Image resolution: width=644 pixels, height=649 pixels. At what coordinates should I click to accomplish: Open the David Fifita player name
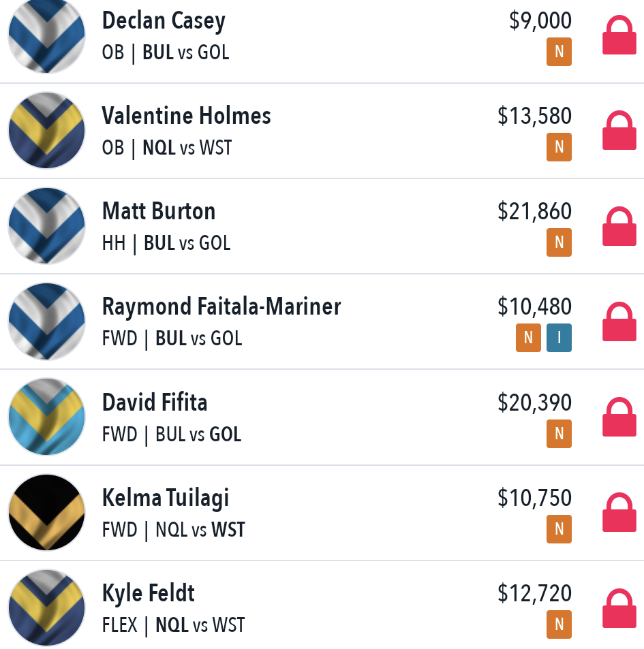pos(155,402)
